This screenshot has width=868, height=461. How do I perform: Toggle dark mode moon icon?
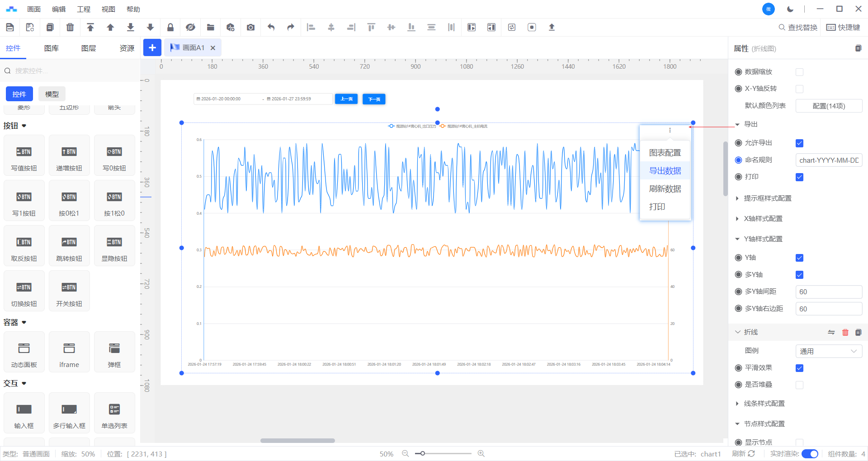[790, 9]
